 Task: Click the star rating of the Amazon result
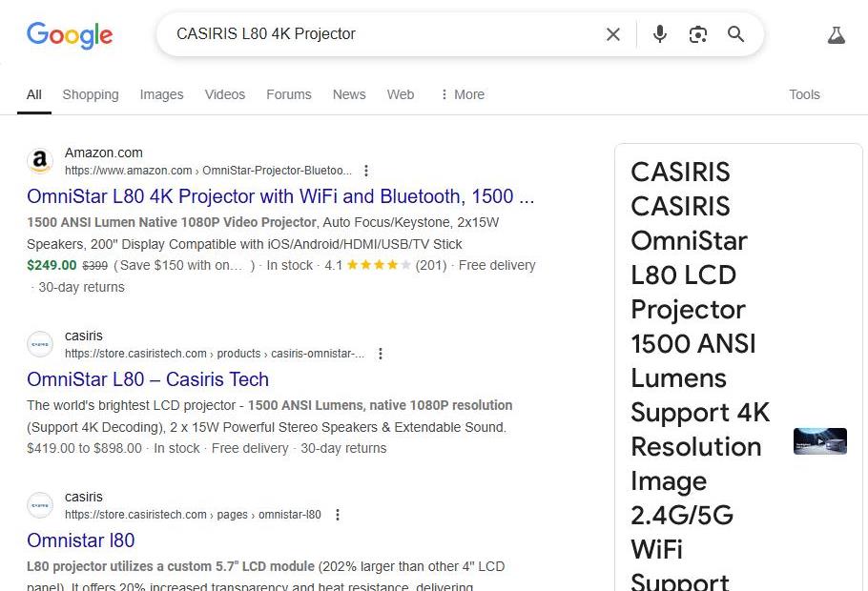[380, 265]
